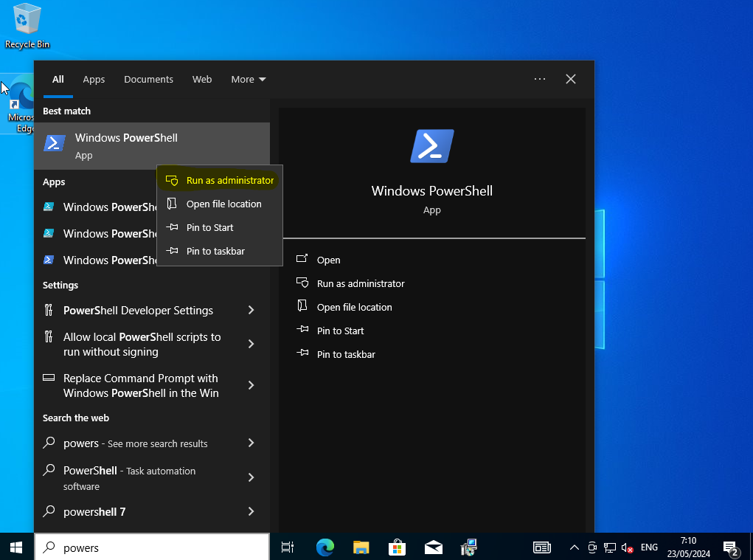Viewport: 753px width, 560px height.
Task: Open Task View from the taskbar
Action: [287, 547]
